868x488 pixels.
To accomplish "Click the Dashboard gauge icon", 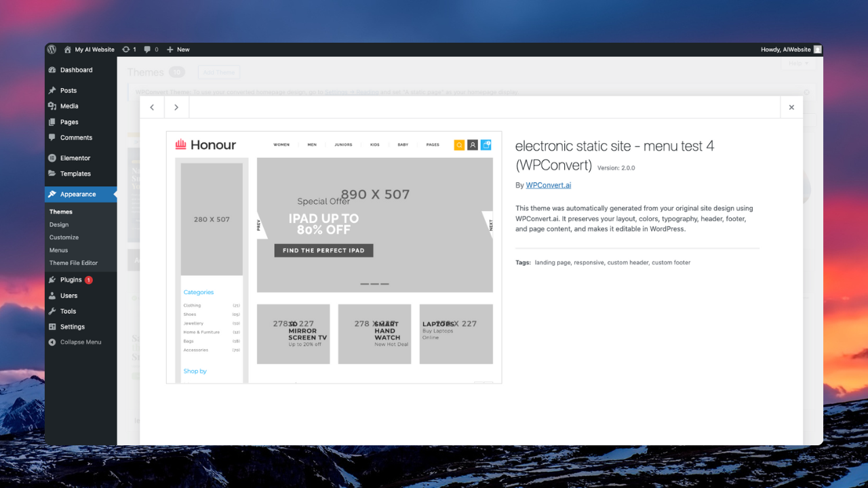I will pos(52,70).
